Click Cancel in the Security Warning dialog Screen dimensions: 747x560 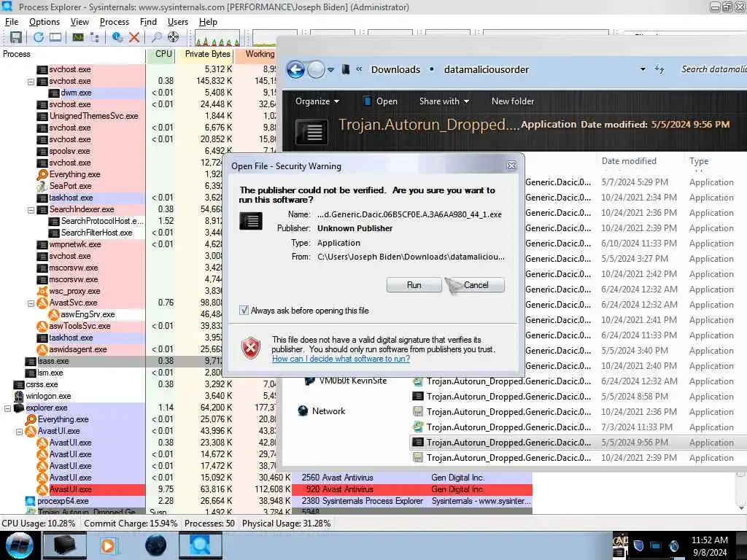click(476, 285)
